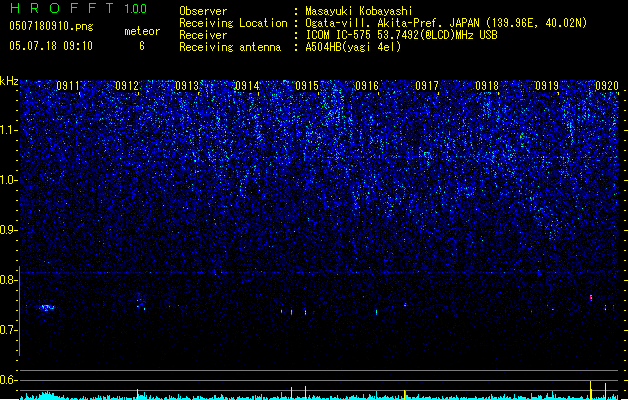Viewport: 629px width, 400px height.
Task: Click the 1.1 kHz axis label
Action: coord(9,130)
